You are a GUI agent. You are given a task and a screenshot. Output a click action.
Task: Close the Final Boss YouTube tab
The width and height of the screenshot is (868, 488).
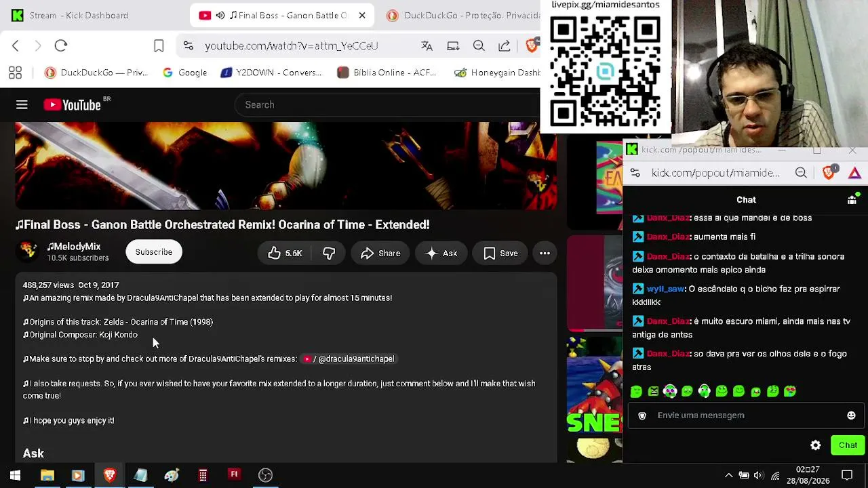click(x=362, y=15)
